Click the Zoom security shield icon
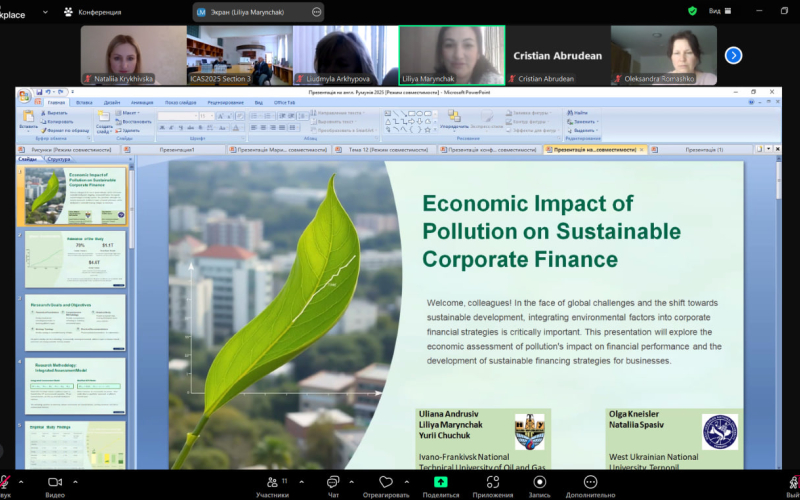 692,11
